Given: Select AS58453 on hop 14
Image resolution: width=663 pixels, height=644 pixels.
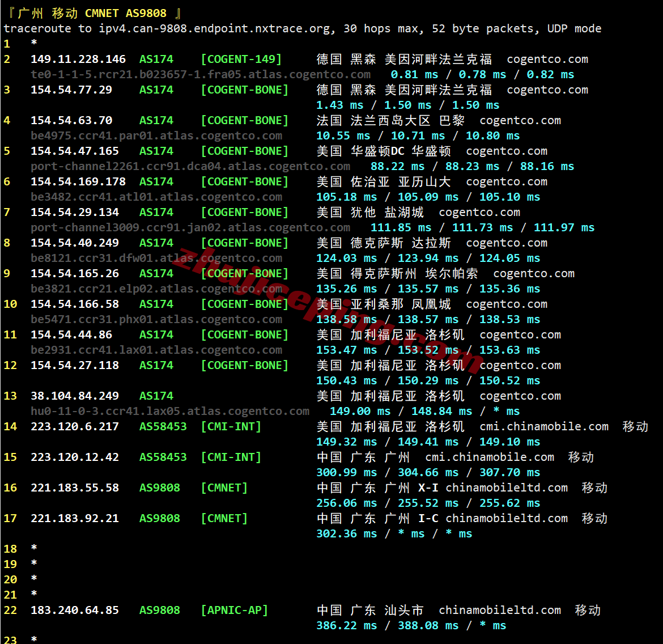Looking at the screenshot, I should (x=163, y=426).
